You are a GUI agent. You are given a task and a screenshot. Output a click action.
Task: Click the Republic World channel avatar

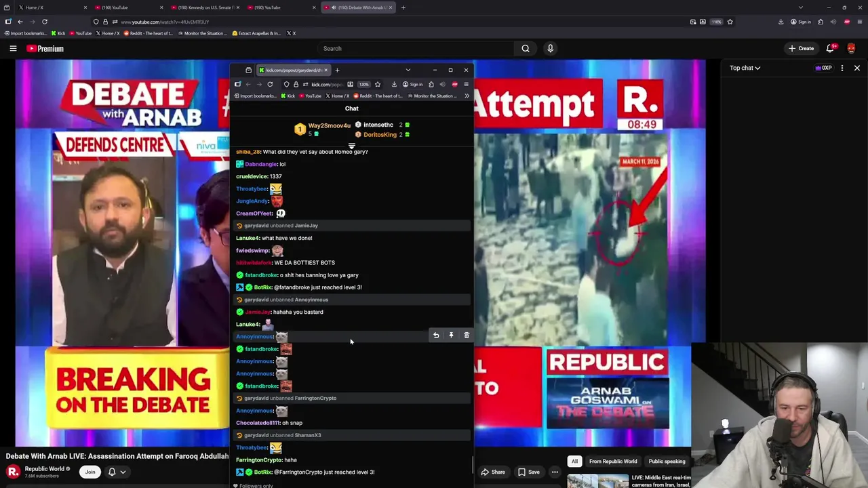click(13, 472)
